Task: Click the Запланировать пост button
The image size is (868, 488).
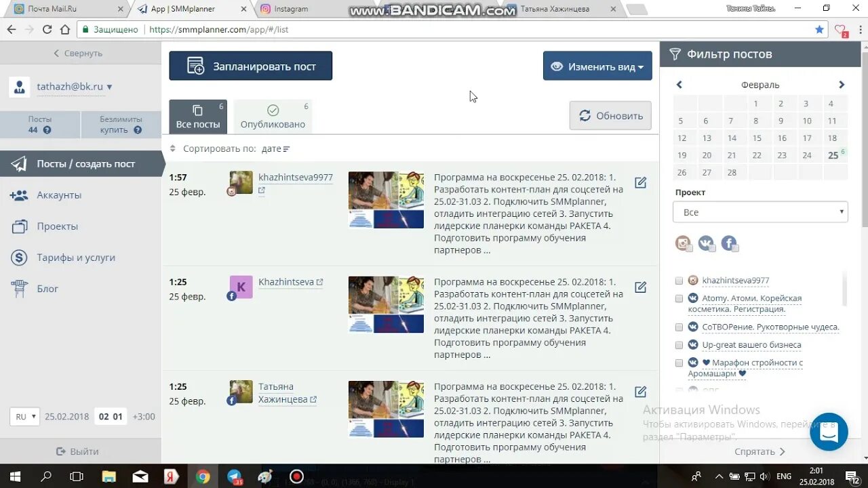Action: 250,66
